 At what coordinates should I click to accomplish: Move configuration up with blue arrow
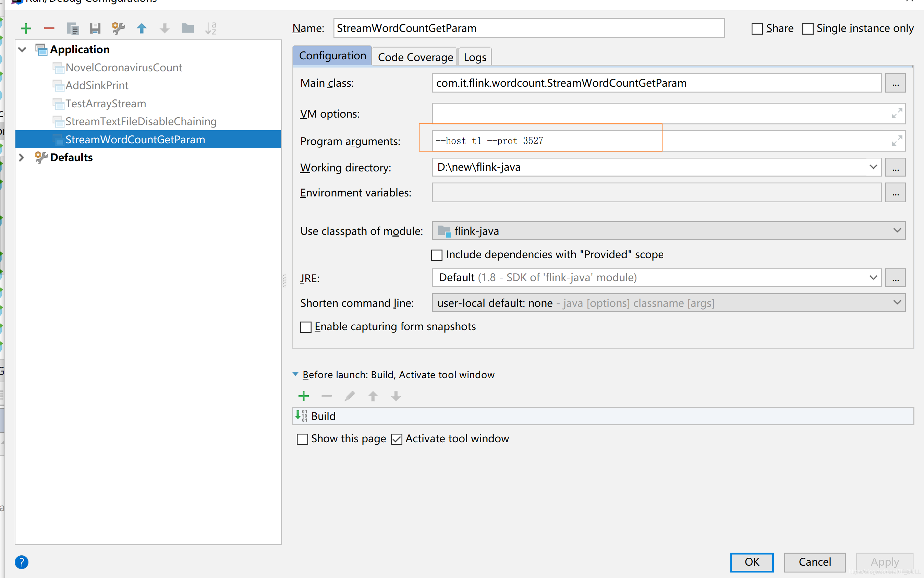click(142, 28)
